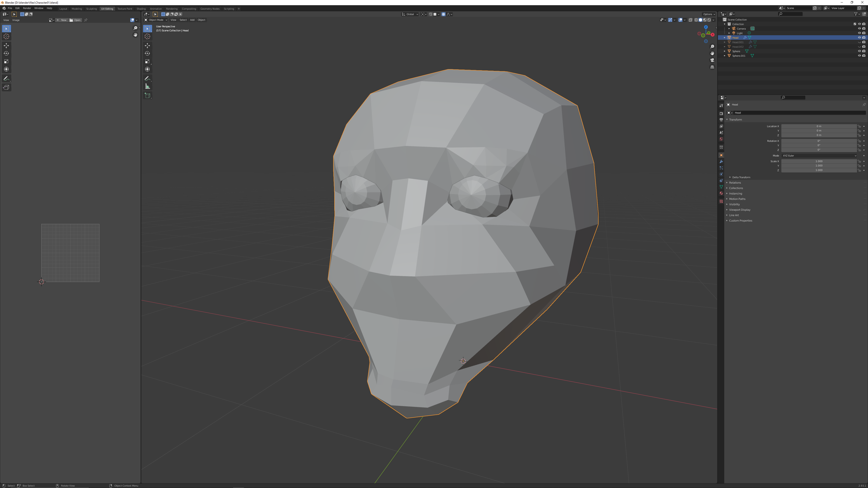This screenshot has width=868, height=488.
Task: Open the Output properties tab
Action: coord(721,120)
